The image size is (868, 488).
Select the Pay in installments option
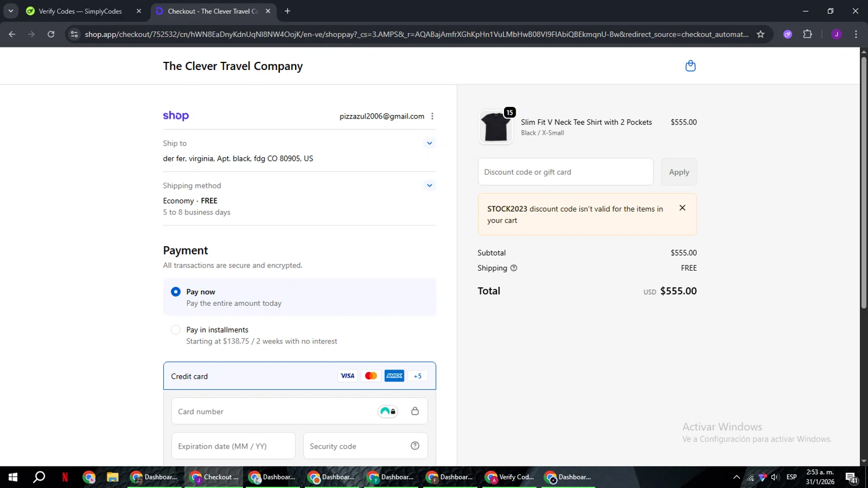click(299, 335)
